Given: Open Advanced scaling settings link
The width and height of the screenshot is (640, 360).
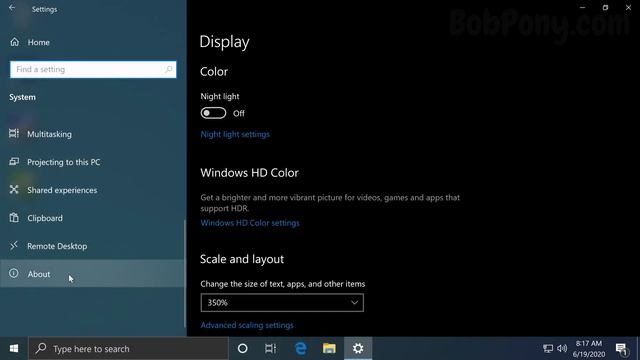Looking at the screenshot, I should (247, 325).
